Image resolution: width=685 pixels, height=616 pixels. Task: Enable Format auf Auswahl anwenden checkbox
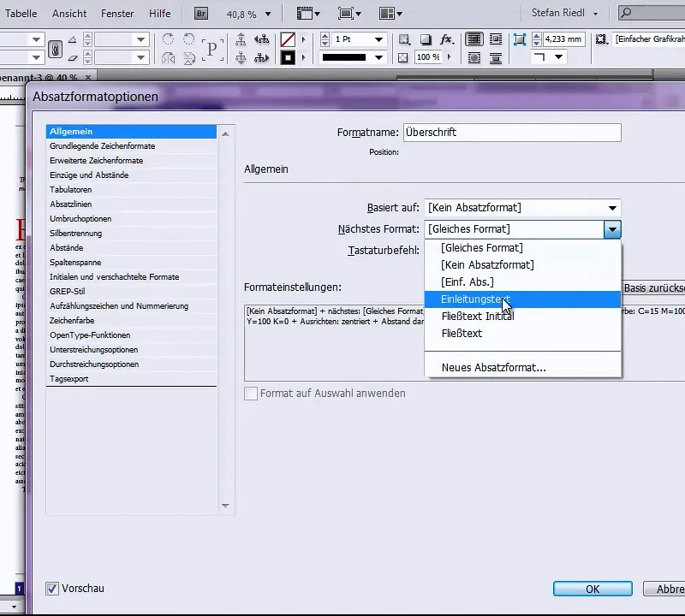(251, 394)
